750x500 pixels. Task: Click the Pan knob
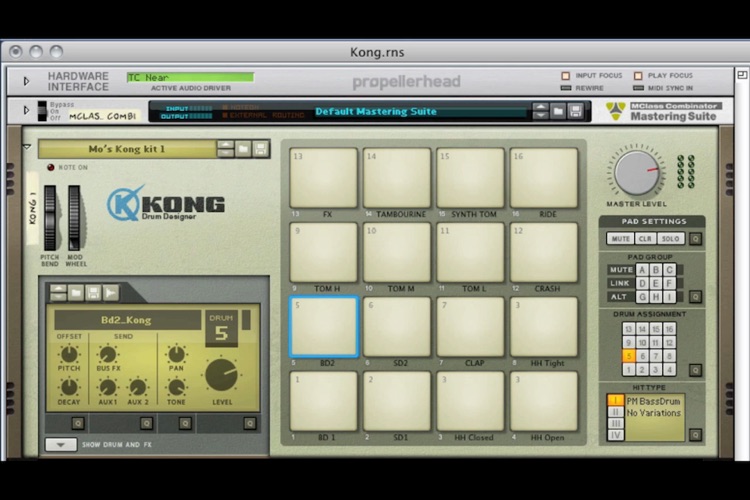tap(176, 355)
